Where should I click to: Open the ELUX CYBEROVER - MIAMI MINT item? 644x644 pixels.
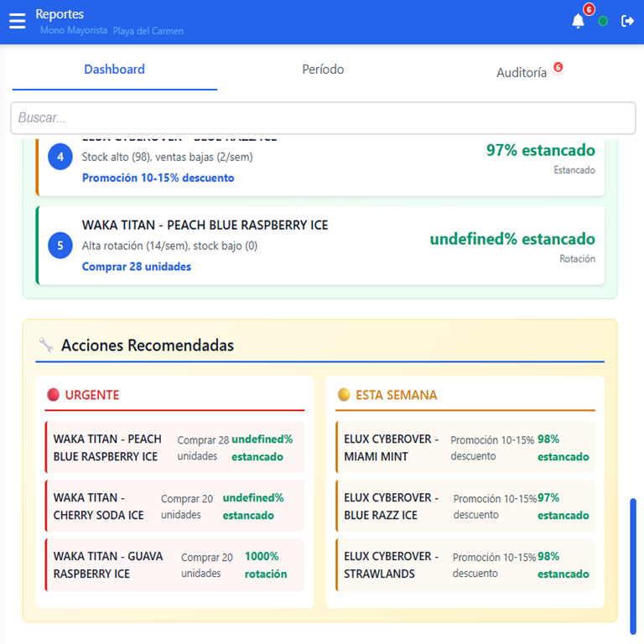click(465, 448)
